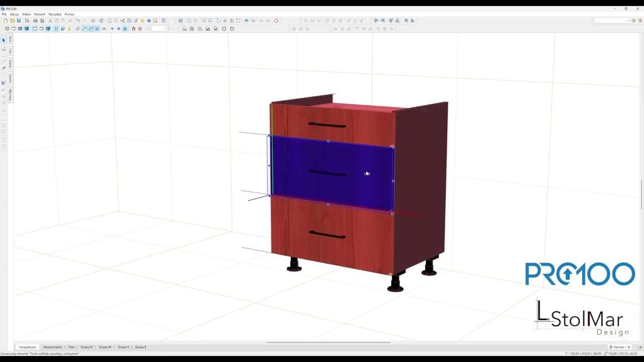Save project with floppy disk icon
The image size is (644, 362).
pyautogui.click(x=19, y=21)
